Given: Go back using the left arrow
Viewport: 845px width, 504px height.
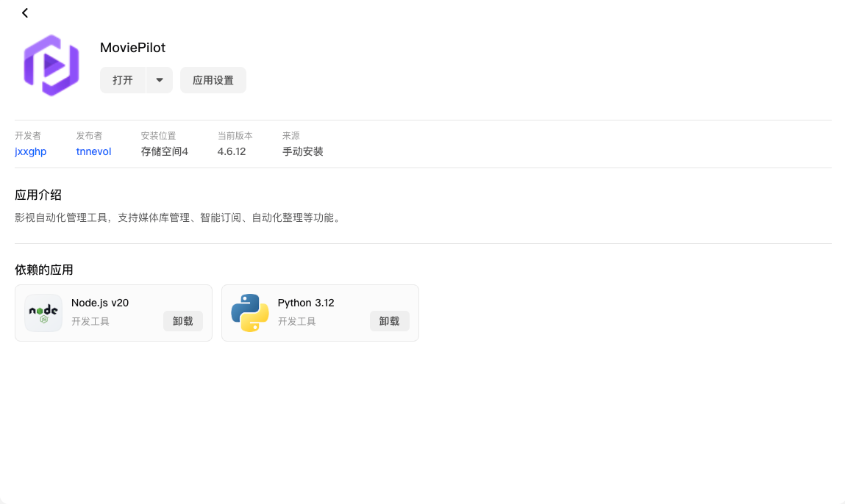Looking at the screenshot, I should pyautogui.click(x=25, y=13).
